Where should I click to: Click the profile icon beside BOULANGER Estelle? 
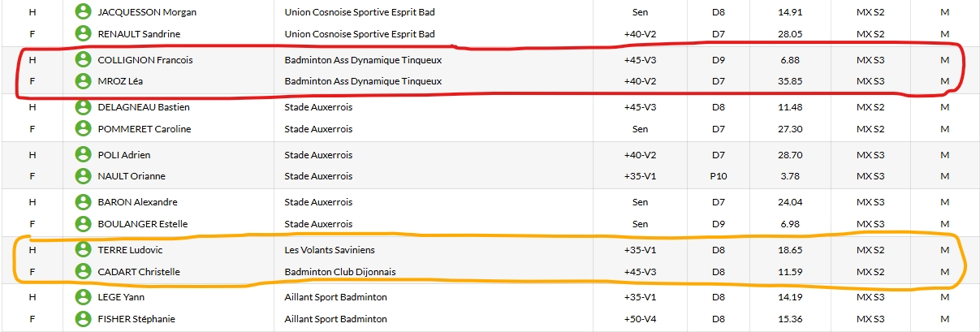coord(82,223)
